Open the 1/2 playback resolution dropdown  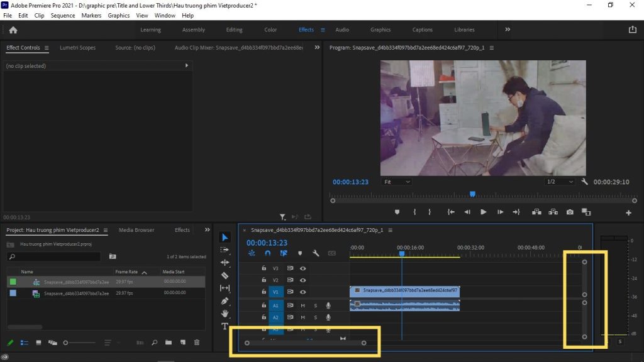click(x=560, y=182)
